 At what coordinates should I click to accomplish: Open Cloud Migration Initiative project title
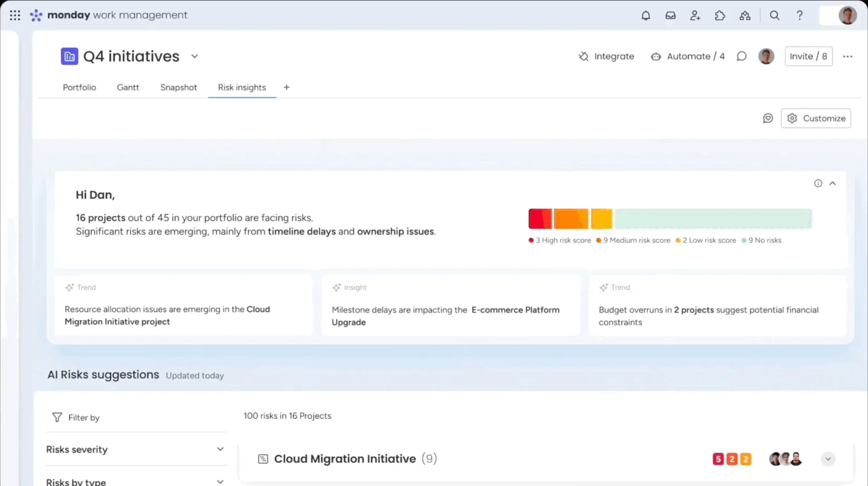click(345, 459)
